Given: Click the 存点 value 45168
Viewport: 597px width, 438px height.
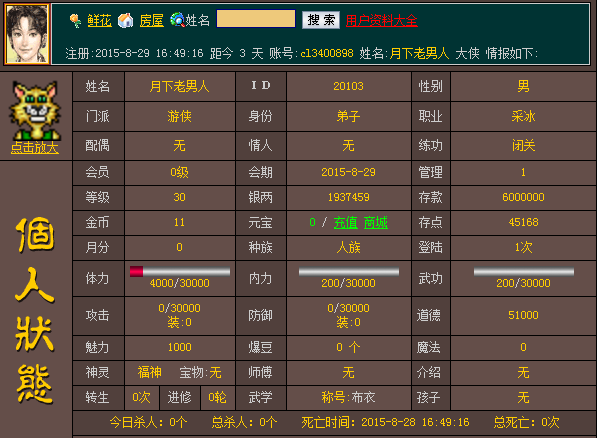Looking at the screenshot, I should click(x=524, y=222).
